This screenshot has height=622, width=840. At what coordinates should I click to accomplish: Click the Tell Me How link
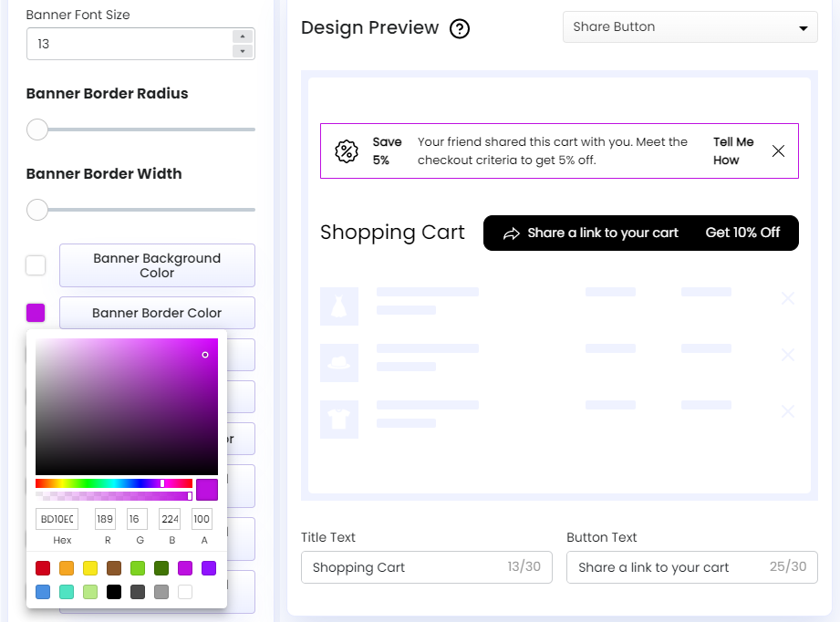click(733, 150)
